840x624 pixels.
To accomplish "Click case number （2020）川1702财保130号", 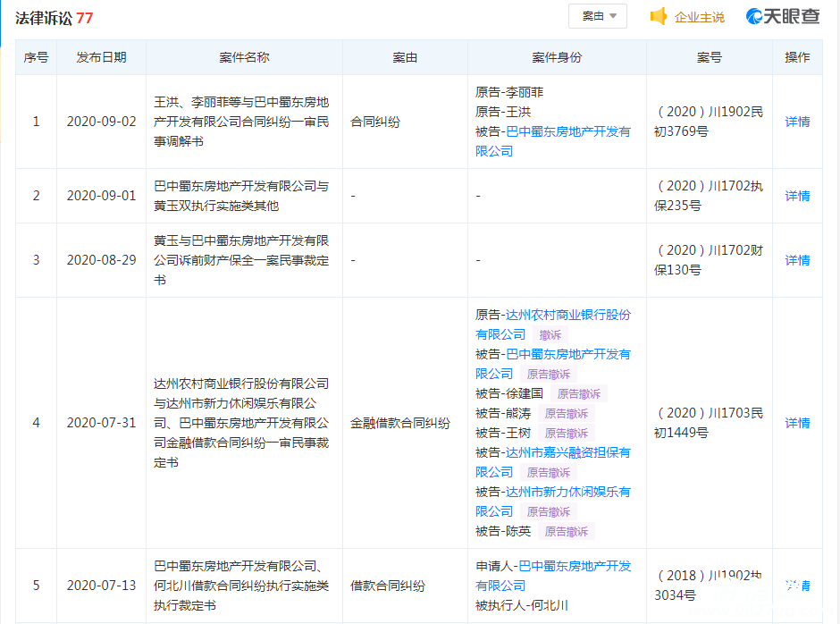I will click(x=709, y=260).
